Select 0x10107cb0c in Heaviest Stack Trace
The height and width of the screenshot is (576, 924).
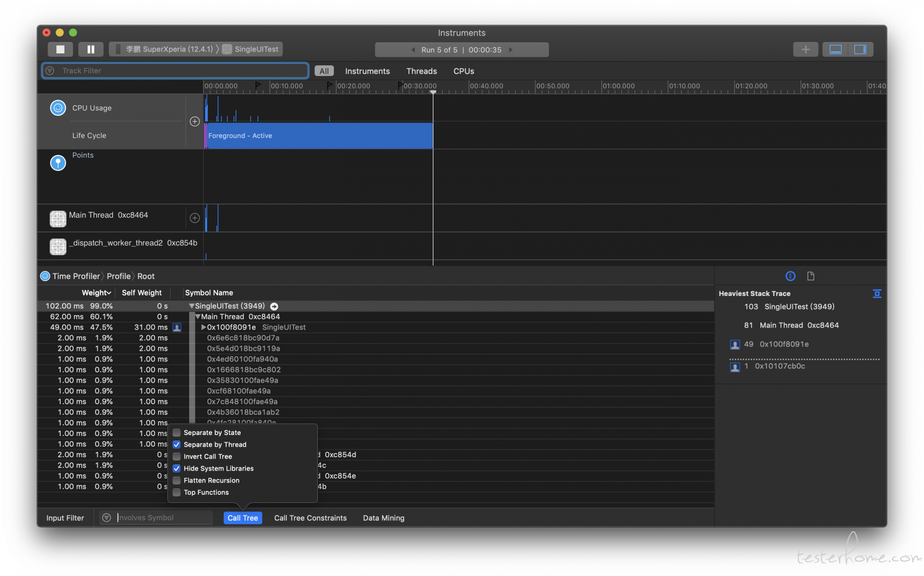pos(780,366)
